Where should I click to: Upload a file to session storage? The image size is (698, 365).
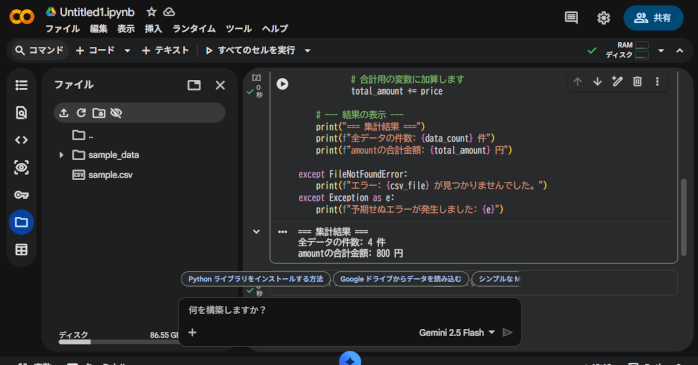[x=64, y=113]
